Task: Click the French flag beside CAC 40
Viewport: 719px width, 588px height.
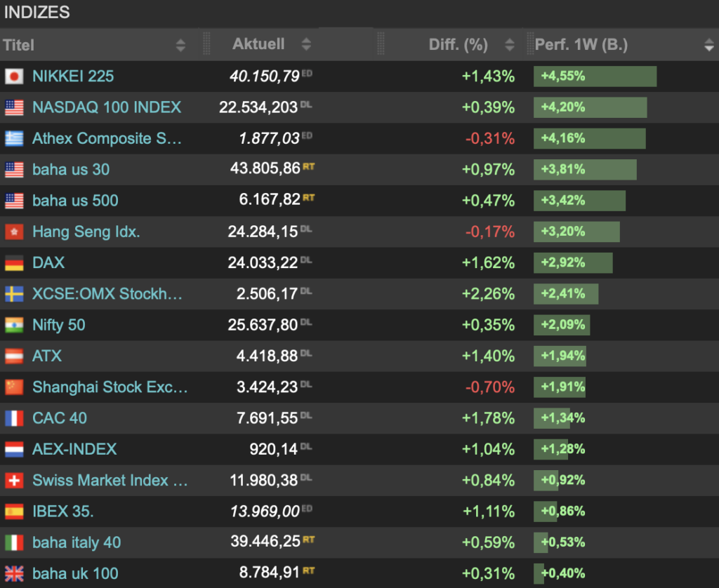Action: pos(14,418)
